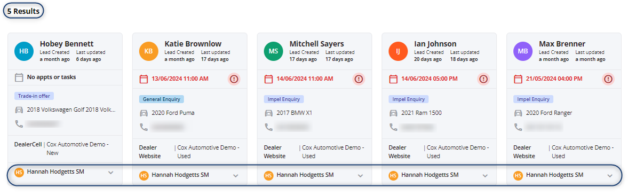
Task: Click the Trade-in offer tag
Action: [x=35, y=96]
